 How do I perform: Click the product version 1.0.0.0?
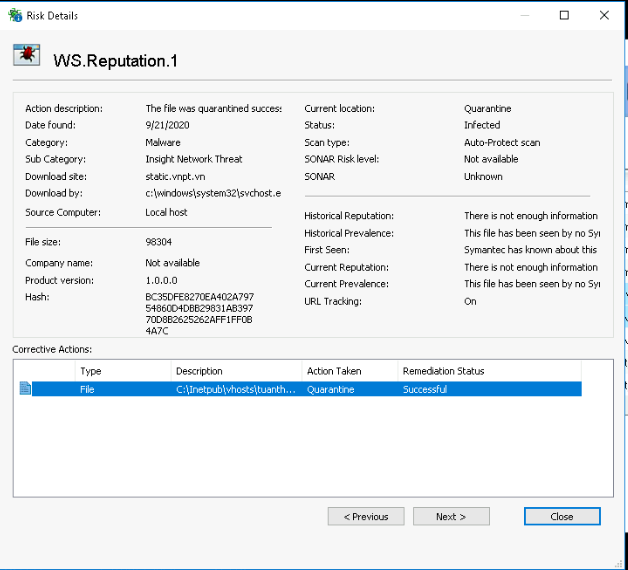pos(161,280)
